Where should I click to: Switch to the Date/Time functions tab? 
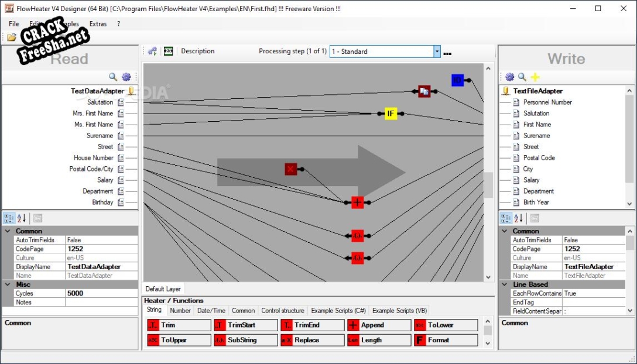[211, 311]
